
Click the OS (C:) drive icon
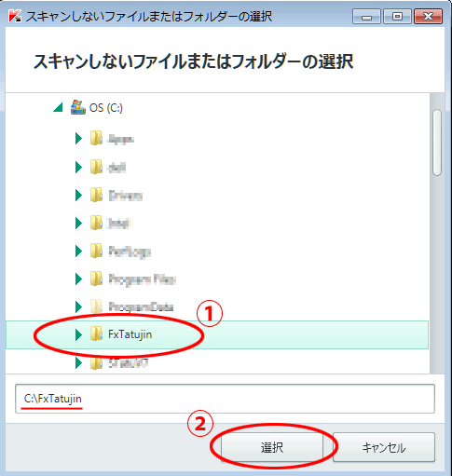coord(78,107)
